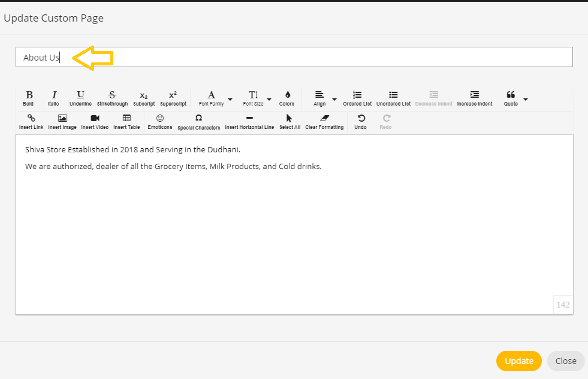This screenshot has height=379, width=588.
Task: Open Special Characters
Action: pyautogui.click(x=199, y=122)
